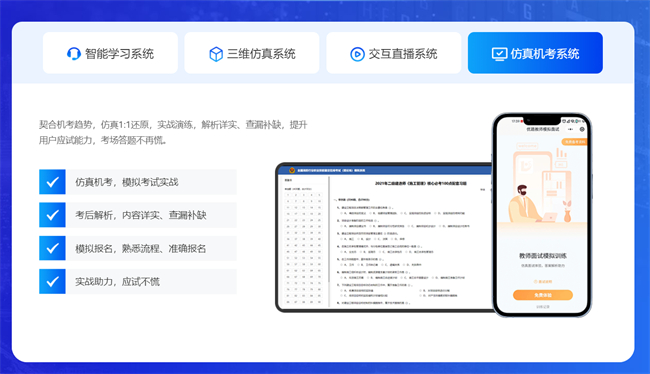Click the tablet exam paper screenshot
The image size is (650, 374).
click(386, 238)
